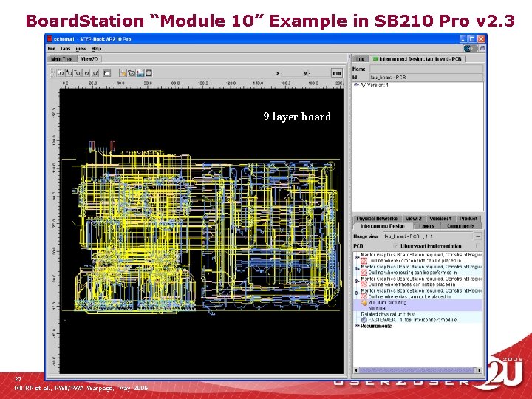Expand the 'routing can be performed in' row
This screenshot has width=532, height=399.
[357, 269]
